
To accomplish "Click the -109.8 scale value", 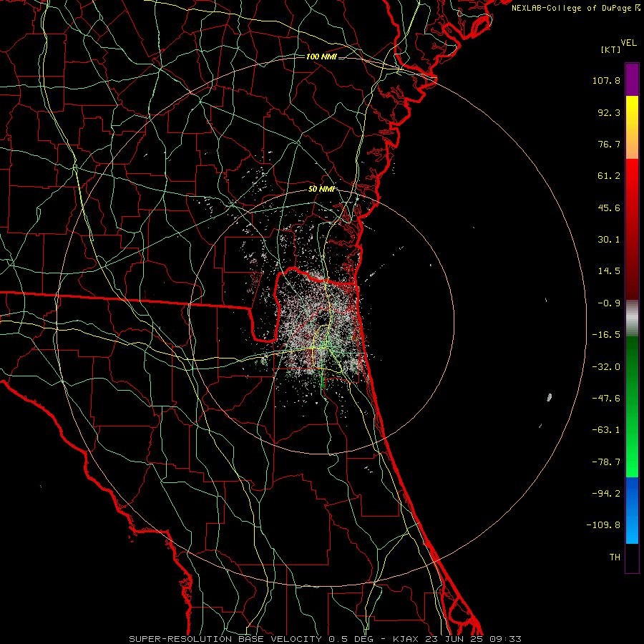I will (x=603, y=525).
